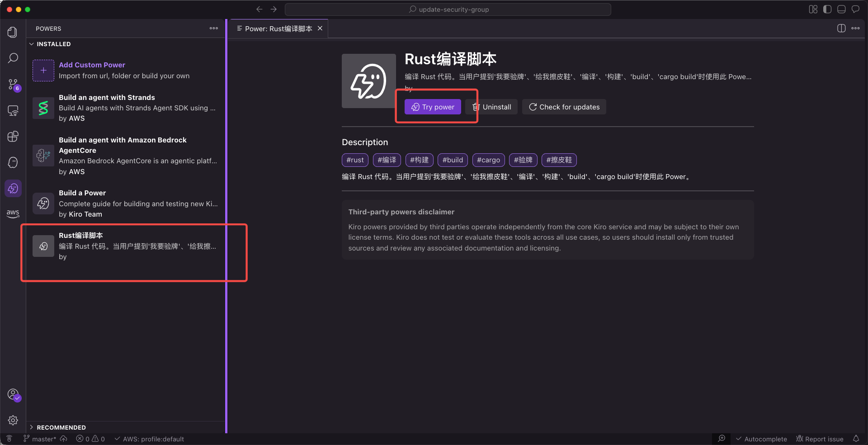Open the Search view icon
The width and height of the screenshot is (868, 445).
coord(13,58)
